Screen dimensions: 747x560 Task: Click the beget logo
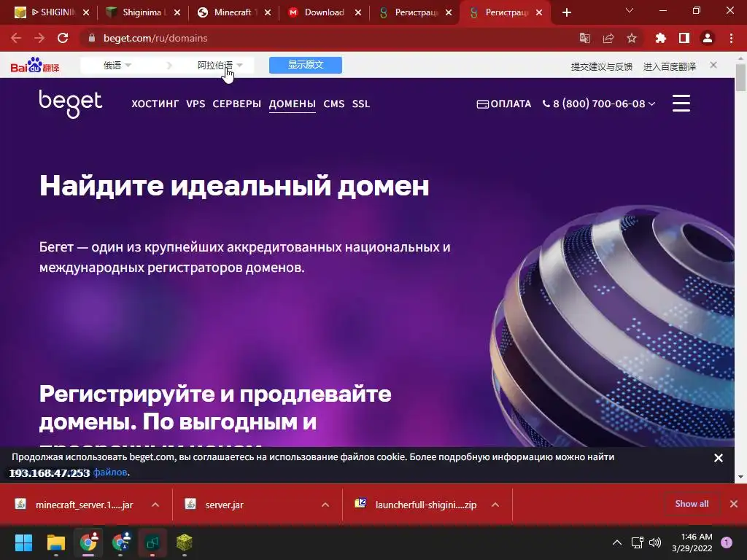pos(71,104)
